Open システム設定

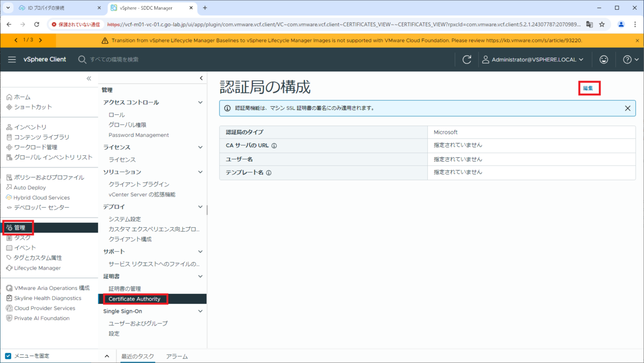click(x=125, y=219)
